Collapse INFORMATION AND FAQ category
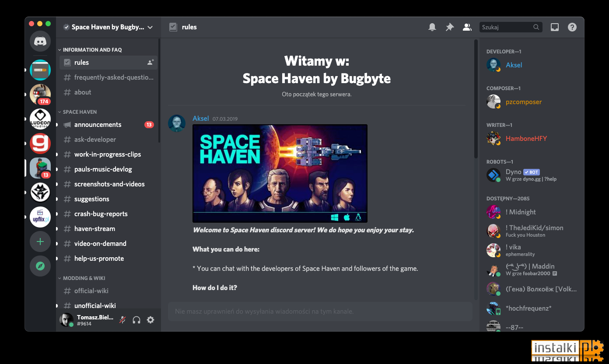Image resolution: width=609 pixels, height=364 pixels. [90, 50]
